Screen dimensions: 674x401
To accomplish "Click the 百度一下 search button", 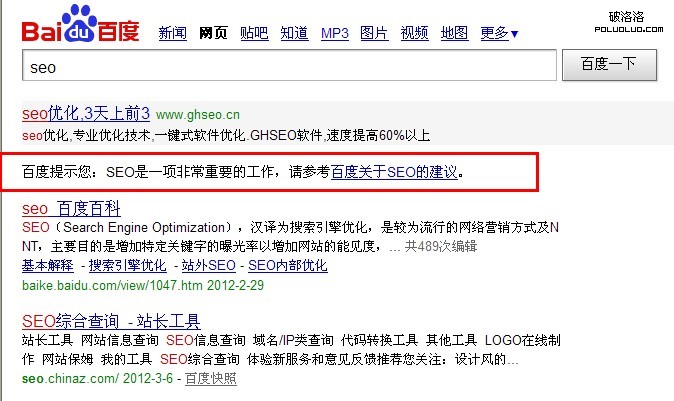I will click(609, 64).
